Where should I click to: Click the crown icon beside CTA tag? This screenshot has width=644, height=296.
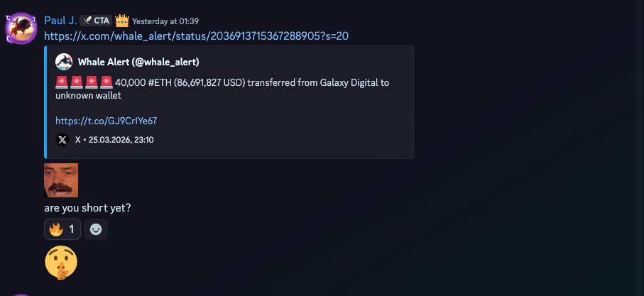click(121, 20)
